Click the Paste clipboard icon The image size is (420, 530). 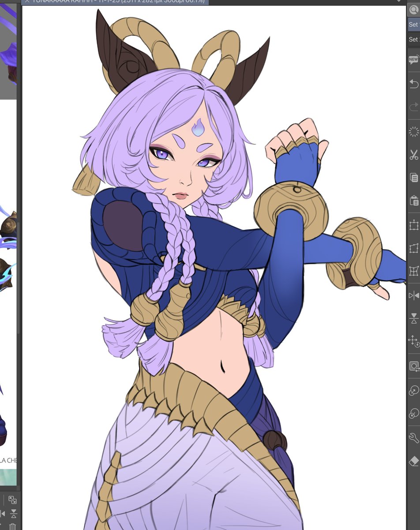pos(413,201)
